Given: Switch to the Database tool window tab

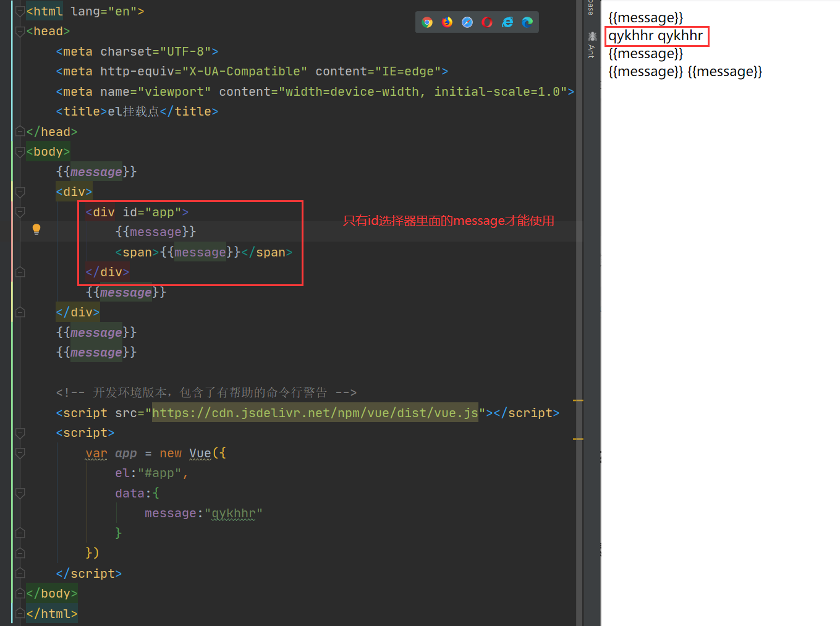Looking at the screenshot, I should [591, 7].
